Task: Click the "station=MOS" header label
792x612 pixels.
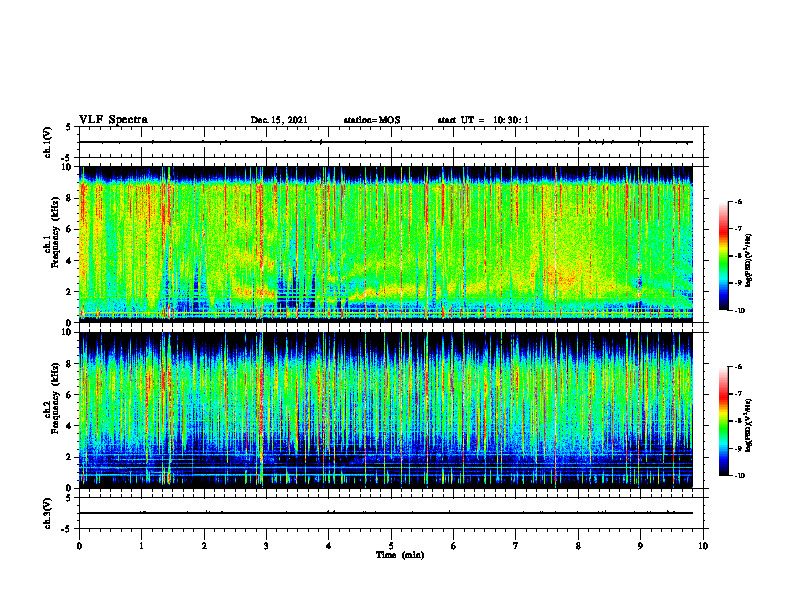Action: (372, 120)
